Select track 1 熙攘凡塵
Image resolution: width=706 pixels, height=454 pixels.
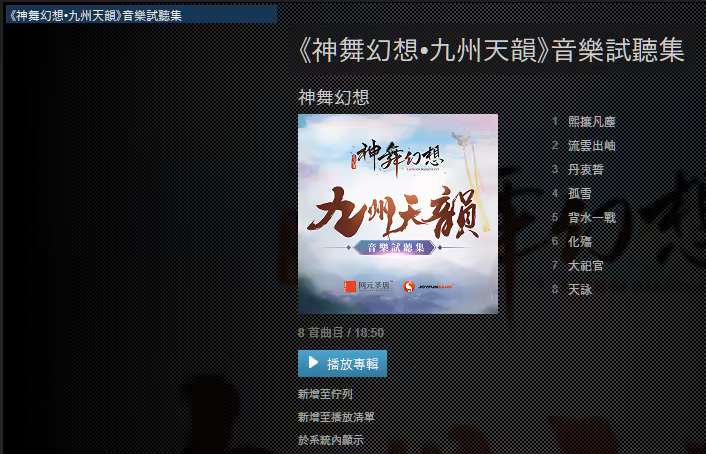click(x=592, y=122)
